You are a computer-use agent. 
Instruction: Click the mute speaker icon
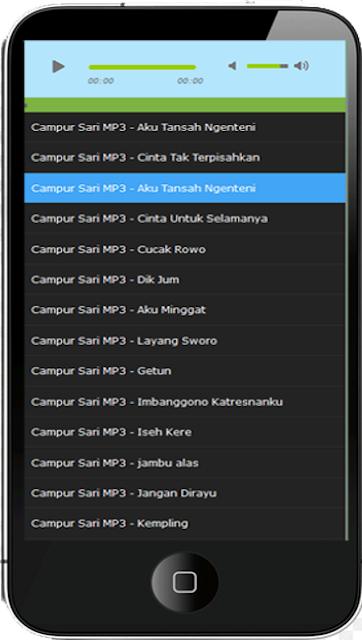pos(233,66)
